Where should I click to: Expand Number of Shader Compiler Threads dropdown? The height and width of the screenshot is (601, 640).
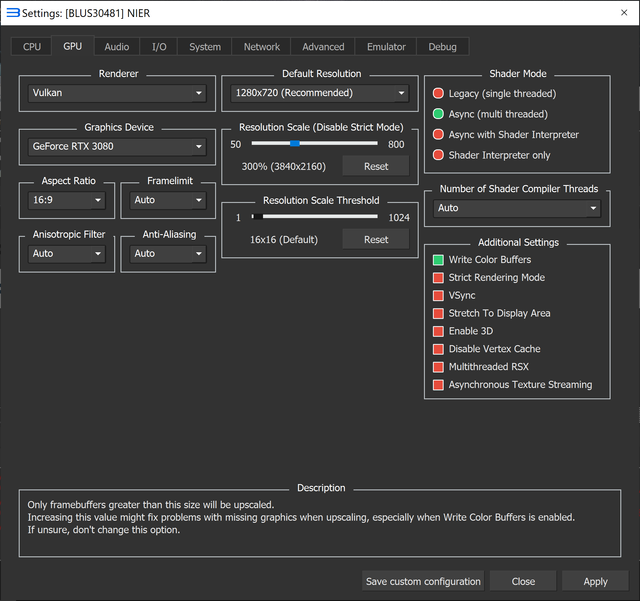tap(517, 208)
